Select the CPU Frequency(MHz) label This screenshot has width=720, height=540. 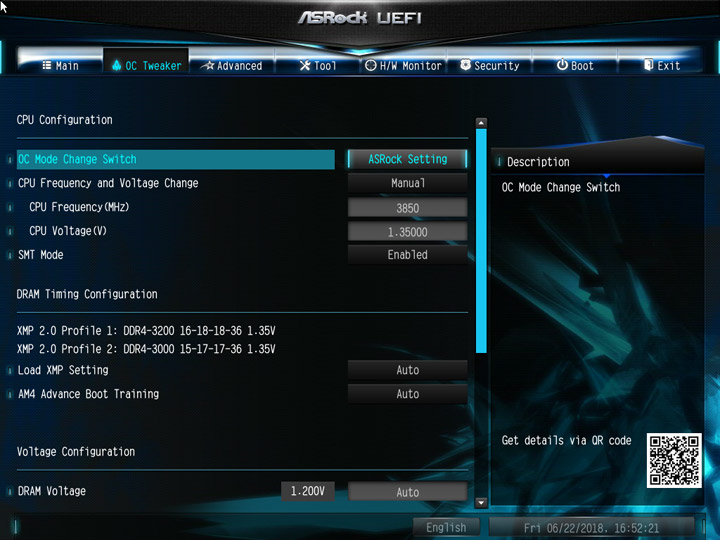79,207
